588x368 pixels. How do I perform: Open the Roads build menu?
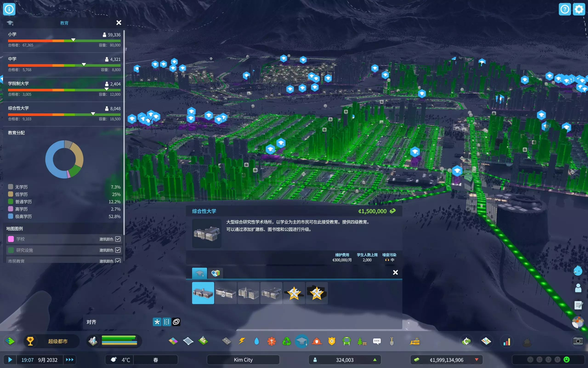pyautogui.click(x=226, y=341)
